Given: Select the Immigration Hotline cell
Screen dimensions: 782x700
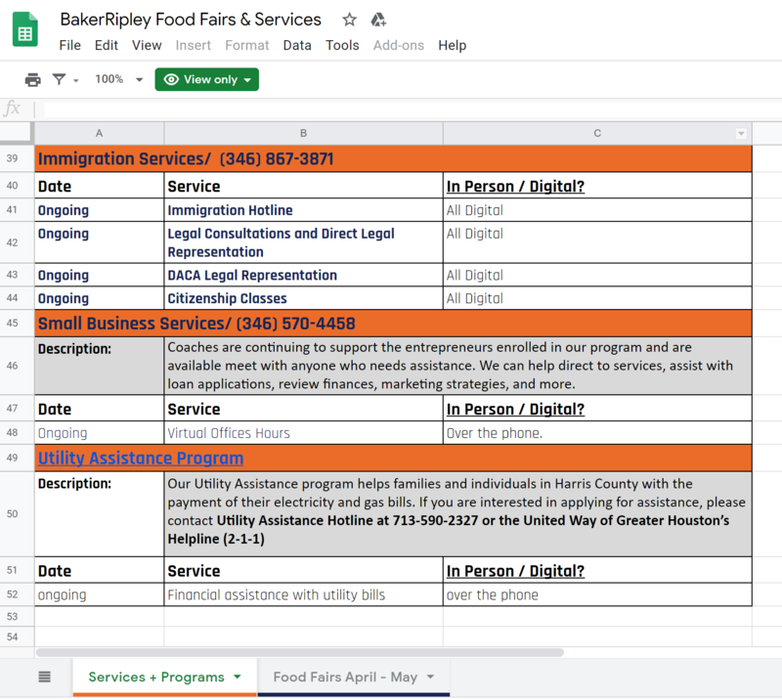Looking at the screenshot, I should 303,210.
